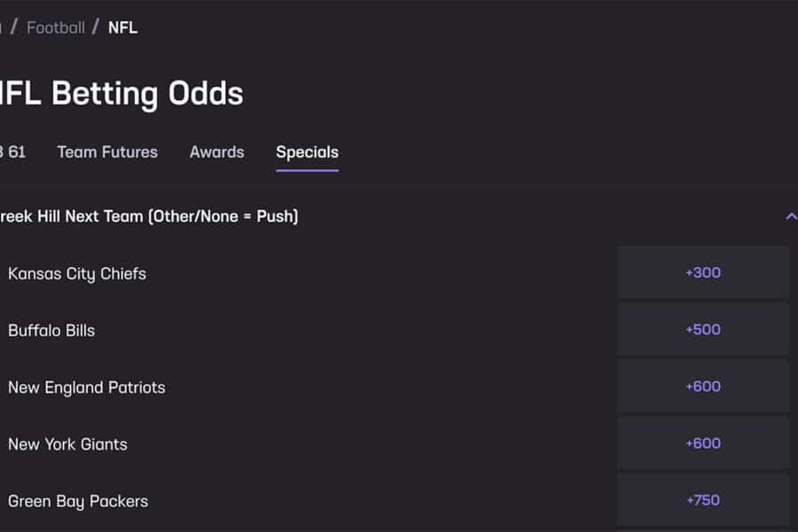This screenshot has height=532, width=798.
Task: Switch to the Team Futures tab
Action: (x=107, y=152)
